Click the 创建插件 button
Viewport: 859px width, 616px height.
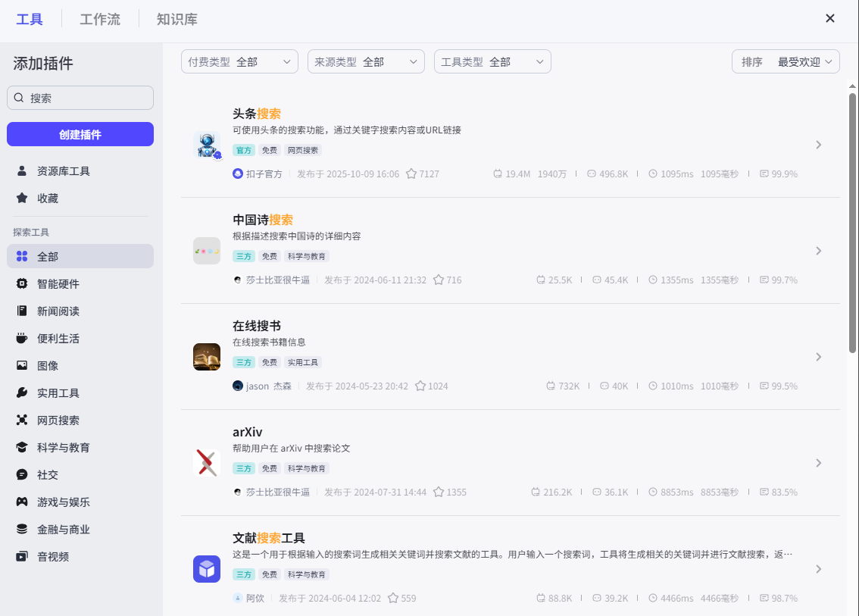80,134
